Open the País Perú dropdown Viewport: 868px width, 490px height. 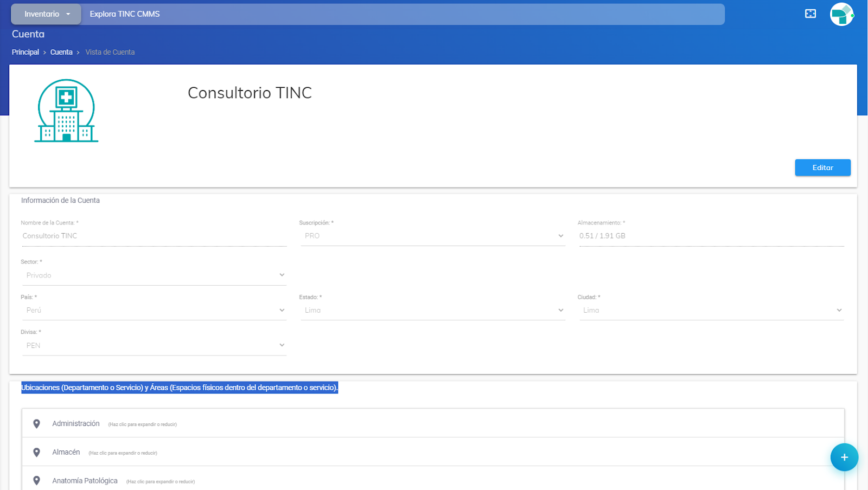(154, 310)
